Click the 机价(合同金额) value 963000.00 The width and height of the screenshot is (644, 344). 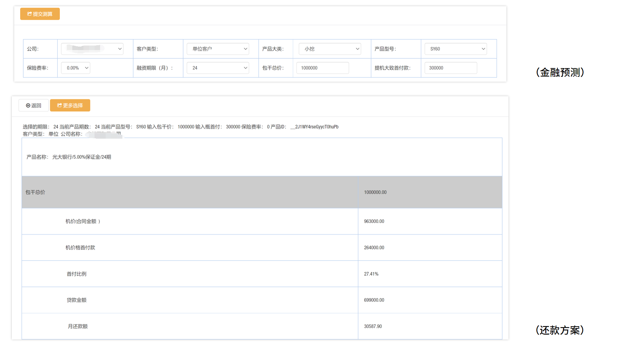(x=374, y=221)
